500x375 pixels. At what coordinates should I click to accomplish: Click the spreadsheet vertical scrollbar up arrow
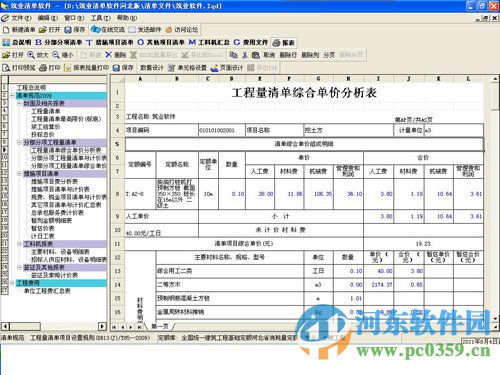pos(495,79)
